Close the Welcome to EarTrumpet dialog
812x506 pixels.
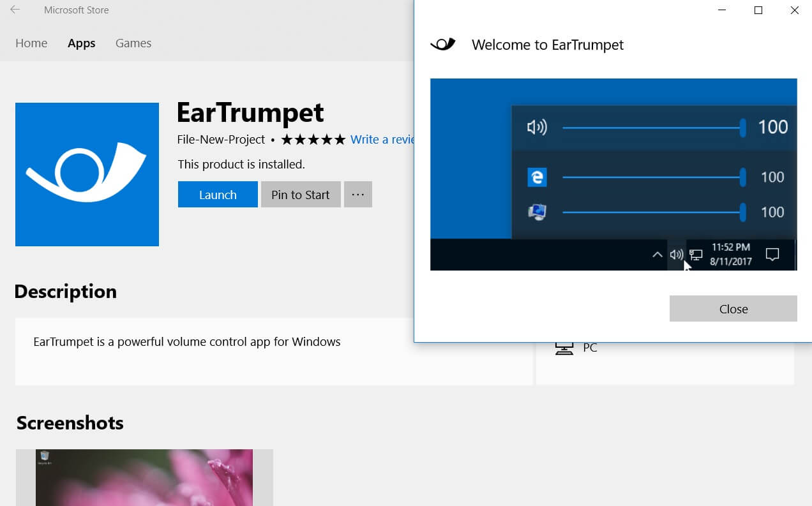point(733,309)
